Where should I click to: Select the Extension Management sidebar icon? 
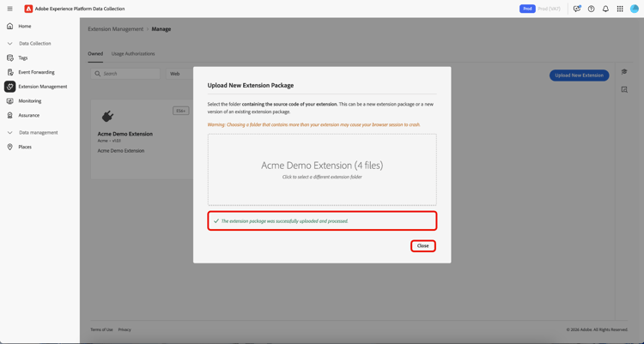[9, 87]
